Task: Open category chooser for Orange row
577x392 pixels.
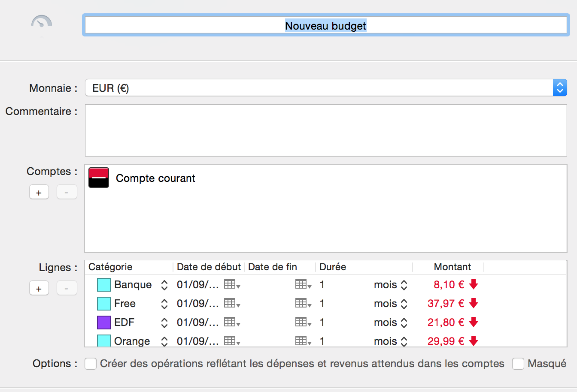Action: 164,341
